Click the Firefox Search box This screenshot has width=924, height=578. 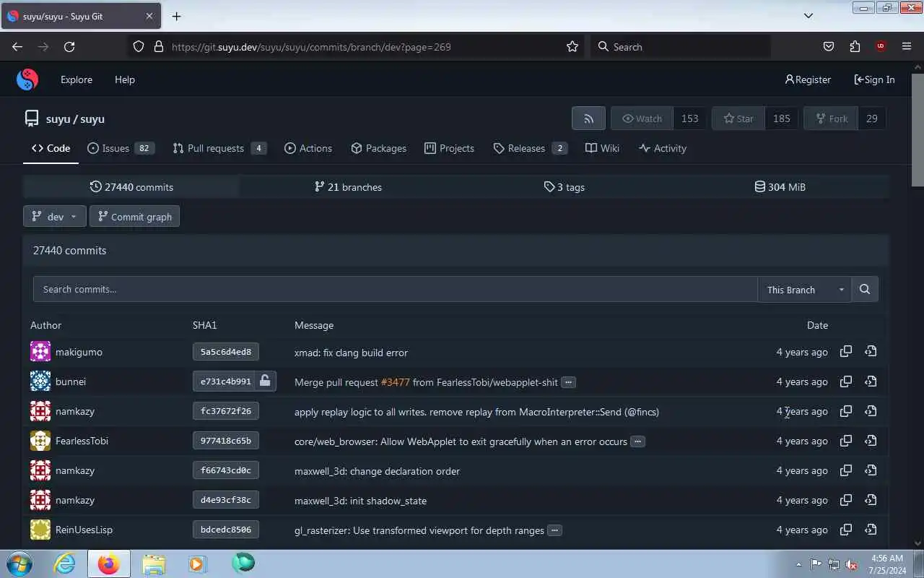coord(681,46)
